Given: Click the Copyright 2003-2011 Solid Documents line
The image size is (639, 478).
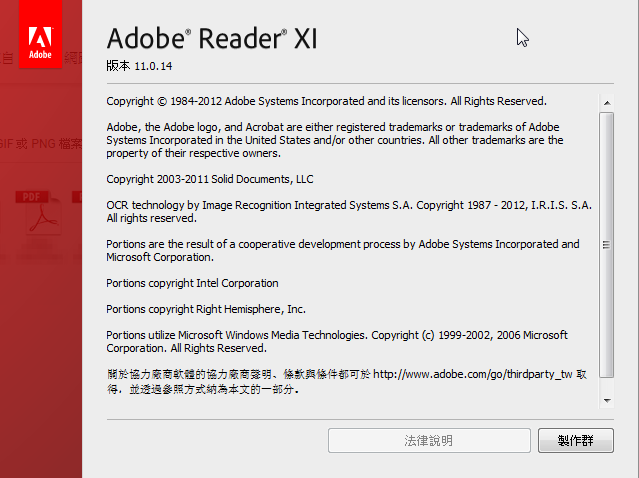Looking at the screenshot, I should point(210,179).
